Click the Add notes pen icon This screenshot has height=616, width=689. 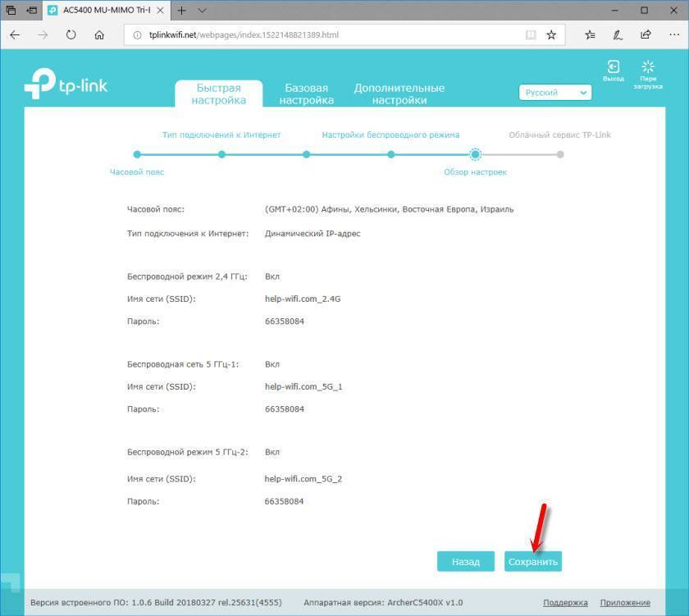click(618, 34)
